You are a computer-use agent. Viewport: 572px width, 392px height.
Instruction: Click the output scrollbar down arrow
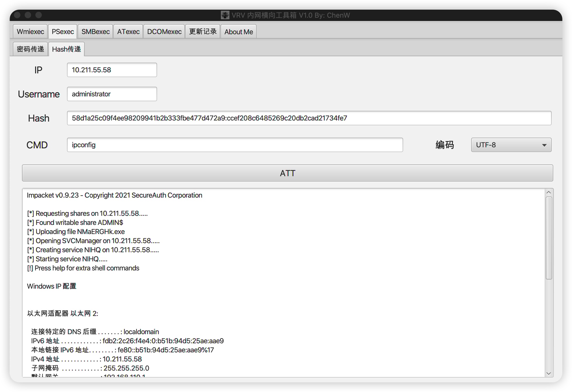tap(549, 373)
